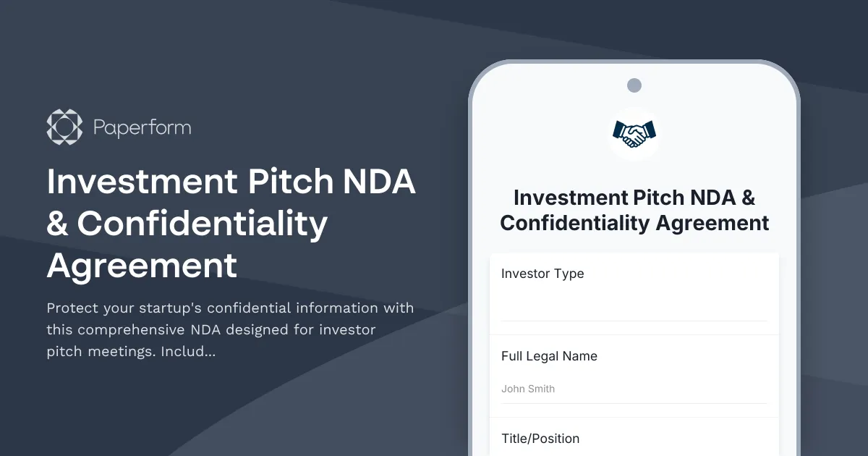Select the Full Legal Name field label
This screenshot has height=456, width=868.
[x=549, y=356]
